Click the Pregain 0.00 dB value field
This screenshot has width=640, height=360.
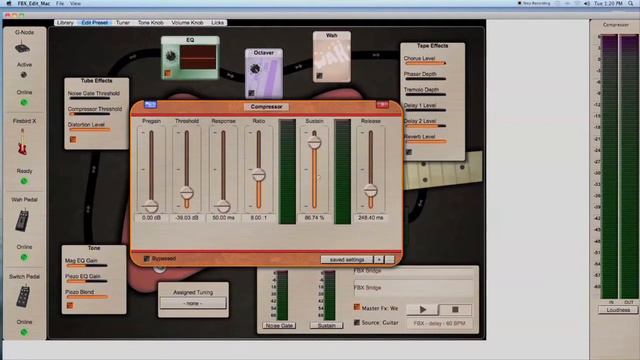coord(151,218)
